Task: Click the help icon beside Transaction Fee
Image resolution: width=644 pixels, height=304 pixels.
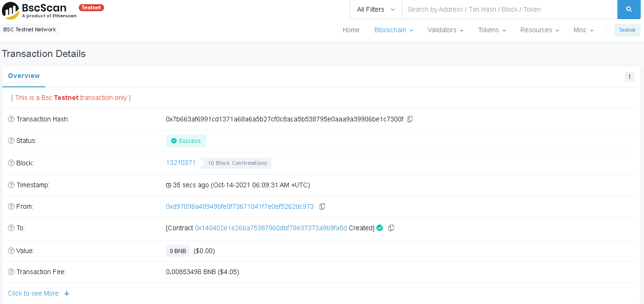Action: [11, 272]
